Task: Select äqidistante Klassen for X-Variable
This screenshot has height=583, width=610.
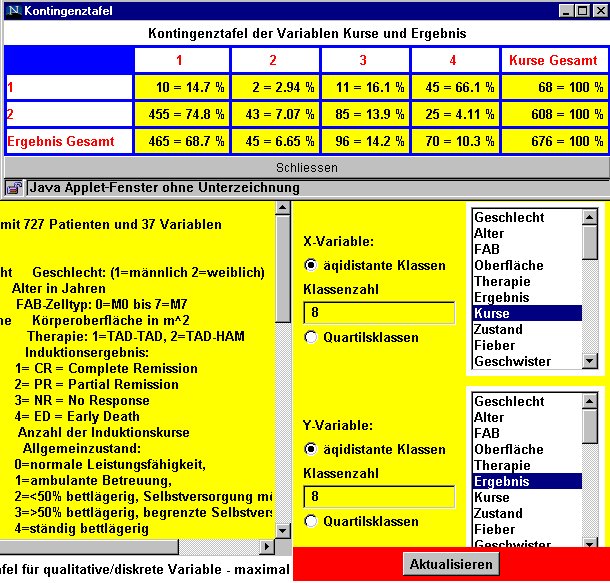Action: pyautogui.click(x=310, y=266)
